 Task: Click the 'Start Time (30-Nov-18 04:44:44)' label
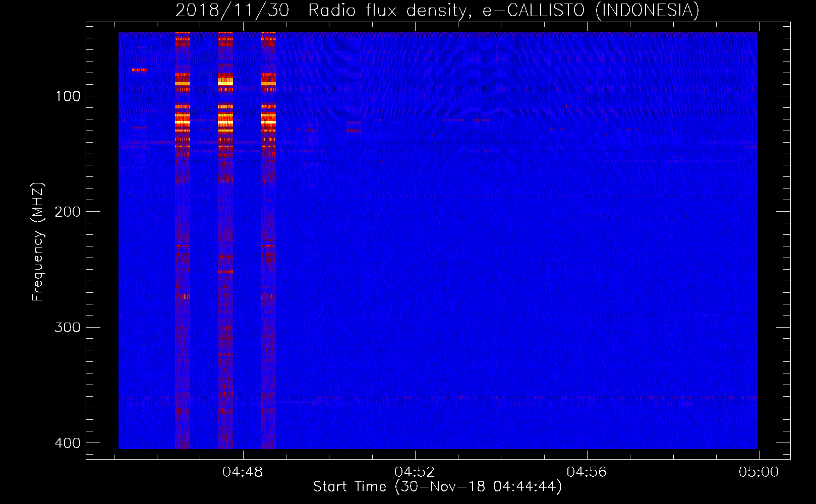point(437,487)
